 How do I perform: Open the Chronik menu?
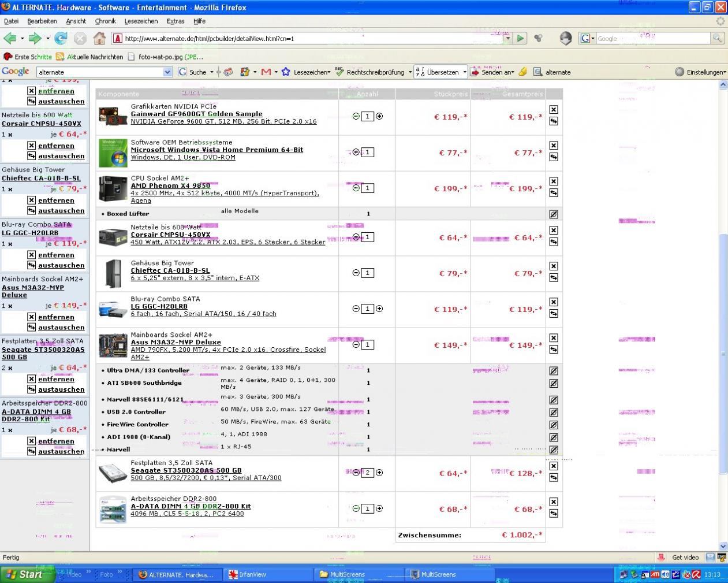pyautogui.click(x=105, y=21)
